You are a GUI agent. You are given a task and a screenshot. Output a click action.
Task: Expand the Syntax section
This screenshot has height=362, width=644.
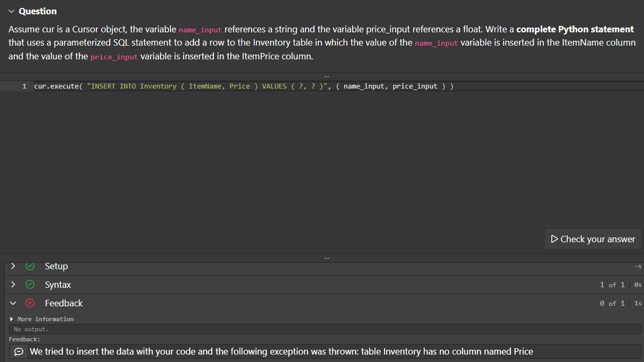[x=13, y=285]
